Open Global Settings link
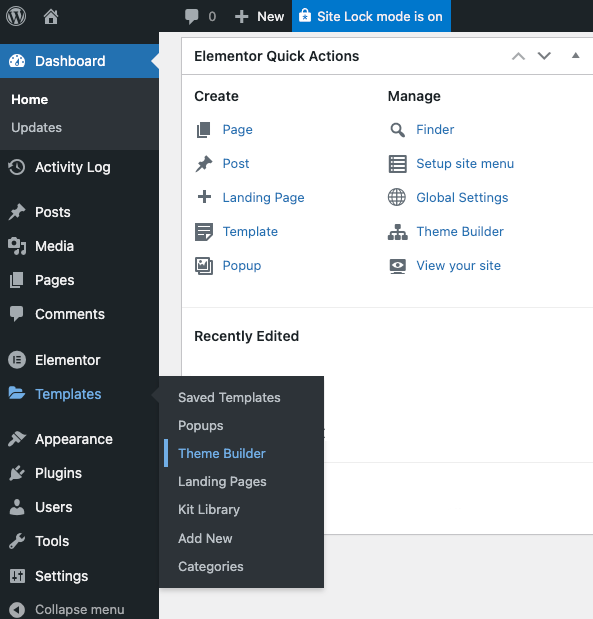 pos(462,197)
